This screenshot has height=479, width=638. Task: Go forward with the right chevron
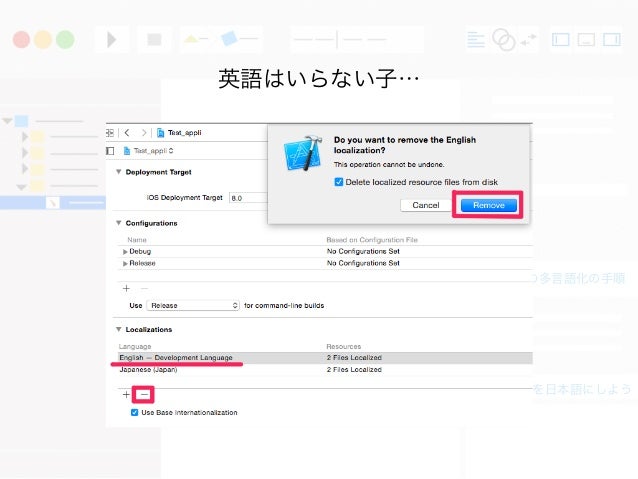pyautogui.click(x=144, y=133)
